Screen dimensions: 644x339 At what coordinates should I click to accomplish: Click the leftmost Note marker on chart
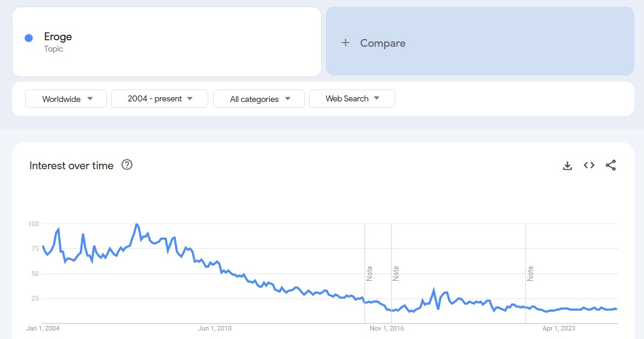click(x=370, y=274)
